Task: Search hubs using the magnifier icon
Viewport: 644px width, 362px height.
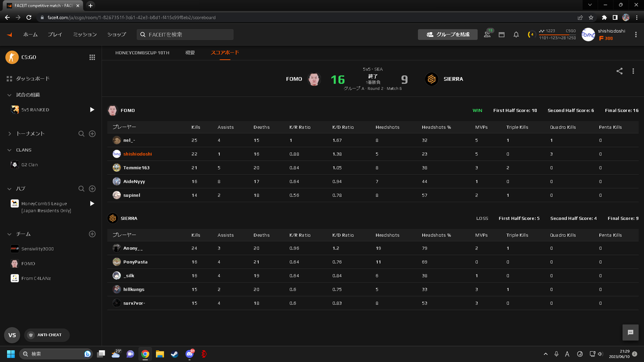Action: [82, 189]
